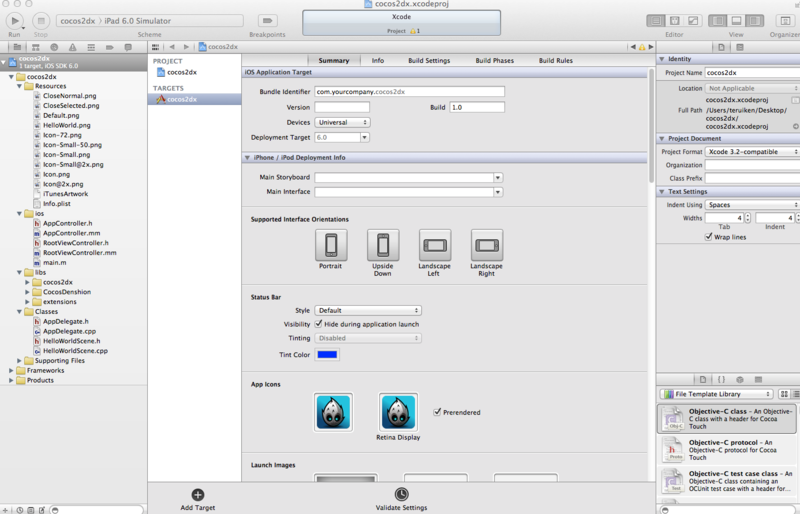Open the Info tab
Viewport: 800px width, 514px height.
(x=378, y=60)
